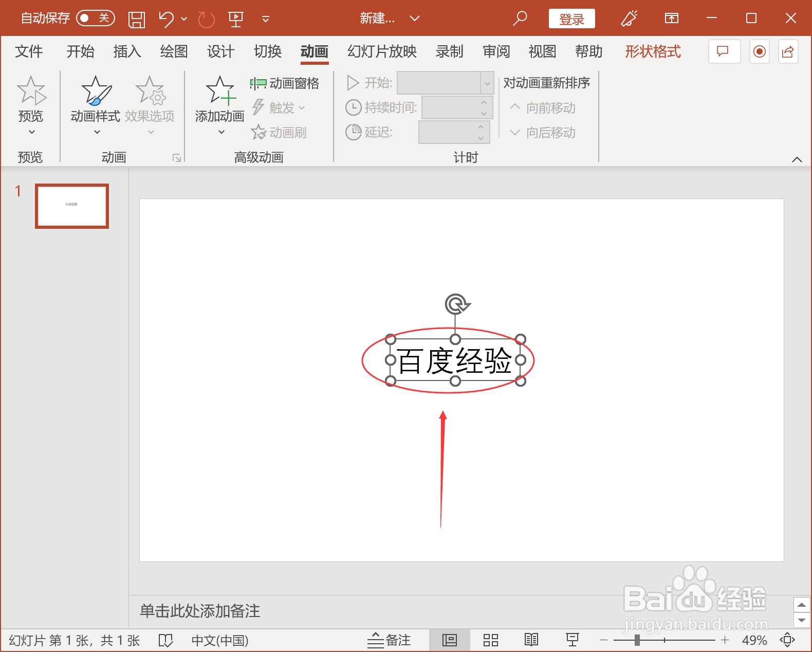Toggle the 备注 notes button
812x652 pixels.
390,641
